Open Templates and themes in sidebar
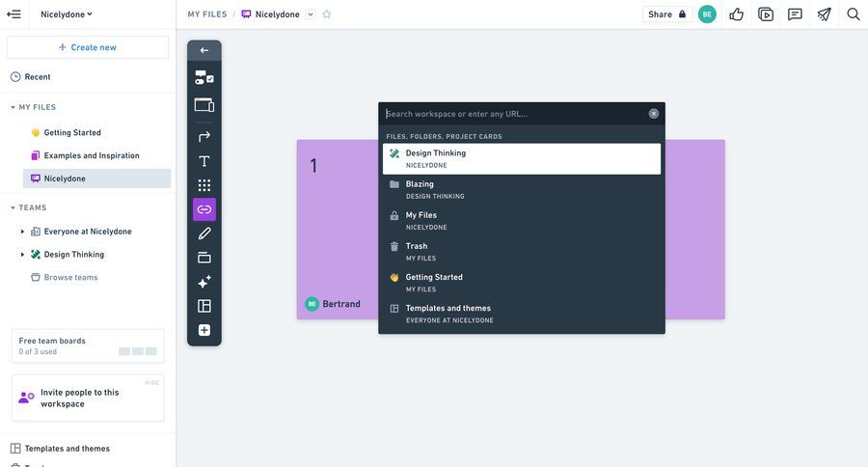The height and width of the screenshot is (467, 868). click(x=61, y=449)
